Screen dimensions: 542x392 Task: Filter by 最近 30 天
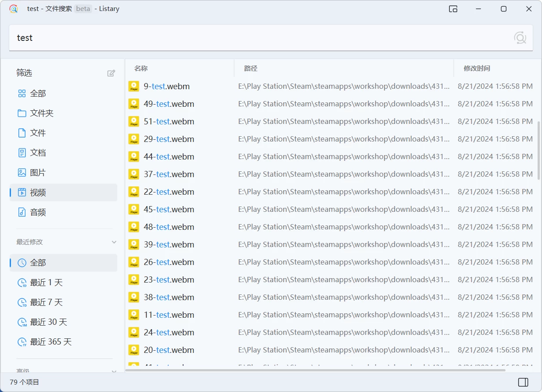click(x=63, y=322)
